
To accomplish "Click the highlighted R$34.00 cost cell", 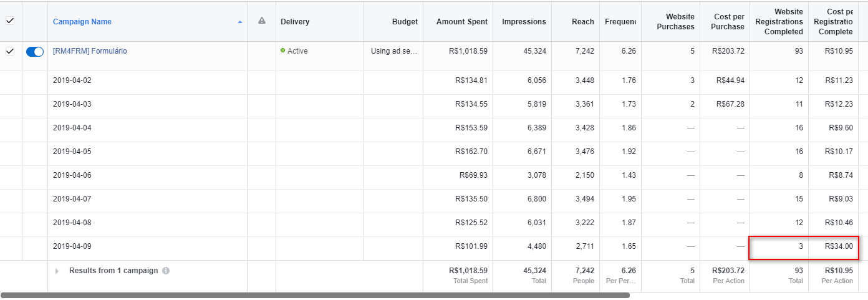I will pos(839,246).
